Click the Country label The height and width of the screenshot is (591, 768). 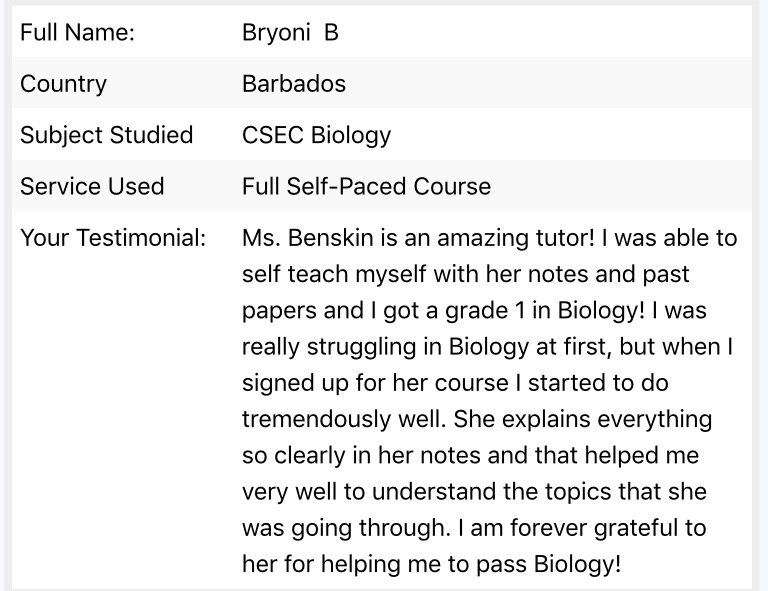63,84
